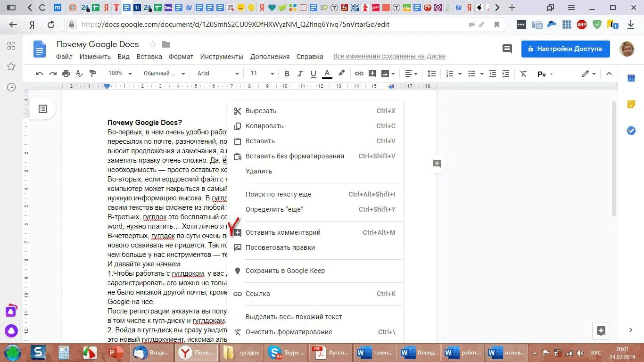Click the document title Почему Google Docs
The image size is (644, 362).
[x=98, y=44]
